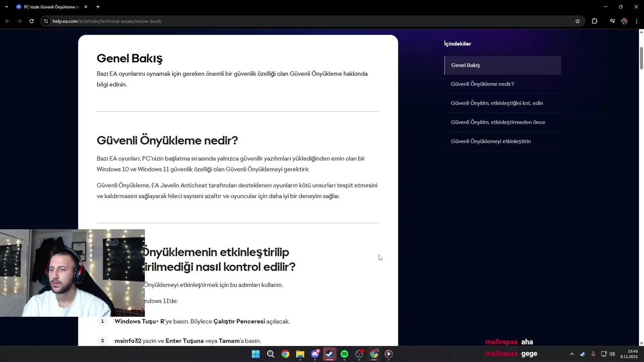This screenshot has height=362, width=644.
Task: Open site information icon in address bar
Action: (46, 21)
